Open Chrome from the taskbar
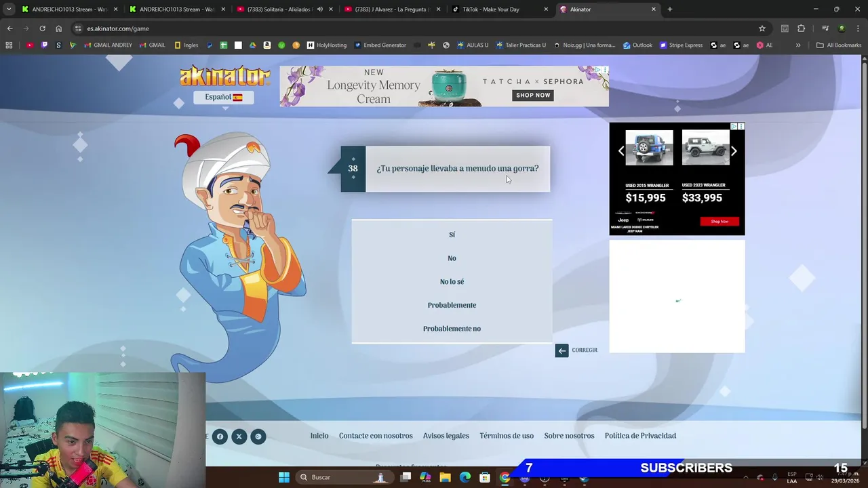The image size is (868, 488). point(505,477)
